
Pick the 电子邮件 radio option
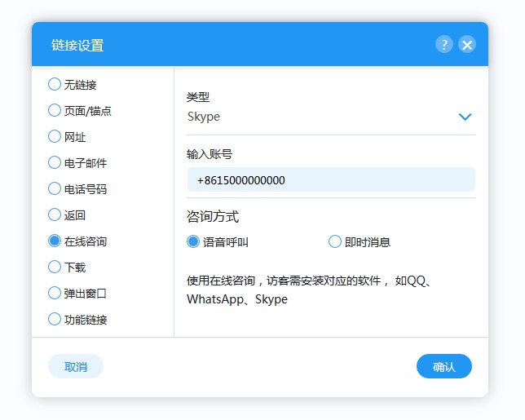[55, 162]
